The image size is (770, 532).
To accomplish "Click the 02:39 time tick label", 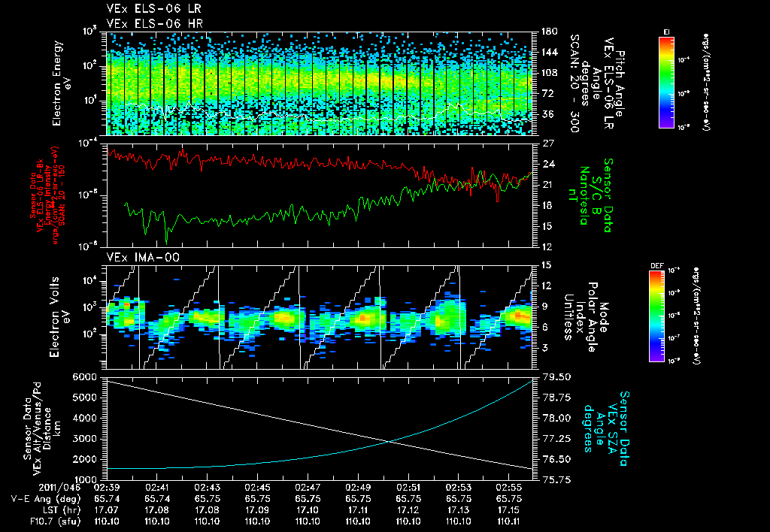I will 106,487.
